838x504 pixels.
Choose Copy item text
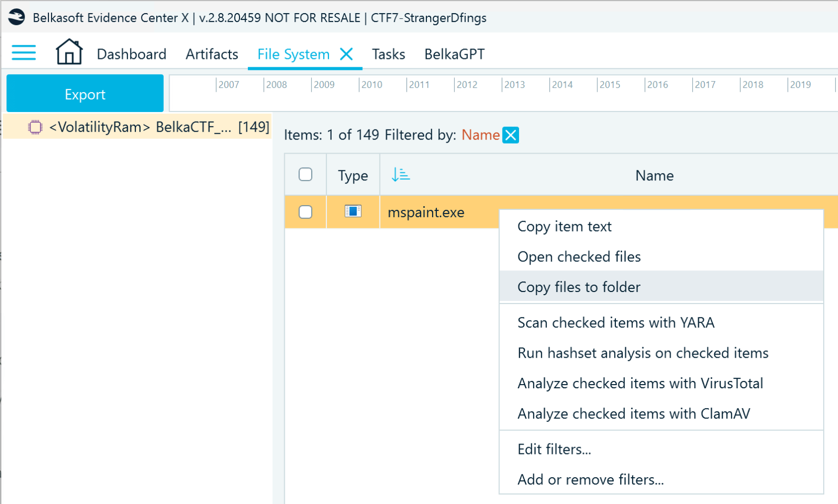(661, 226)
